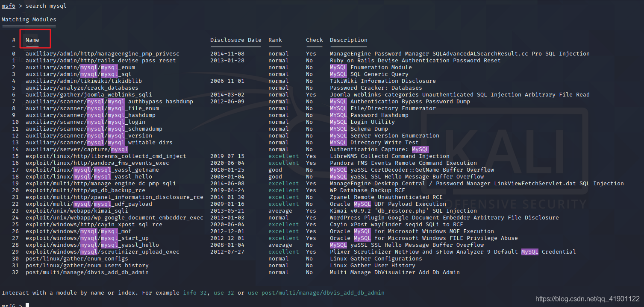Image resolution: width=644 pixels, height=307 pixels.
Task: Click the 'Rank' column header
Action: tap(275, 40)
